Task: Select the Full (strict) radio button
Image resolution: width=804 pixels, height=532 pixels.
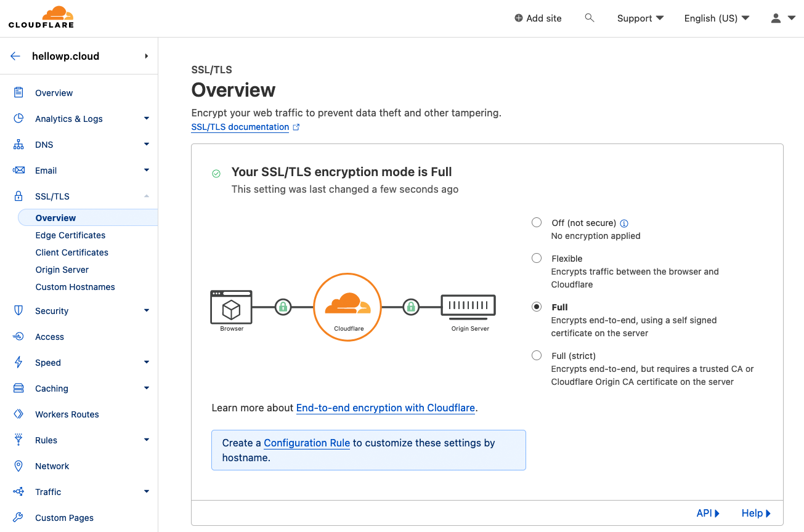Action: (x=537, y=355)
